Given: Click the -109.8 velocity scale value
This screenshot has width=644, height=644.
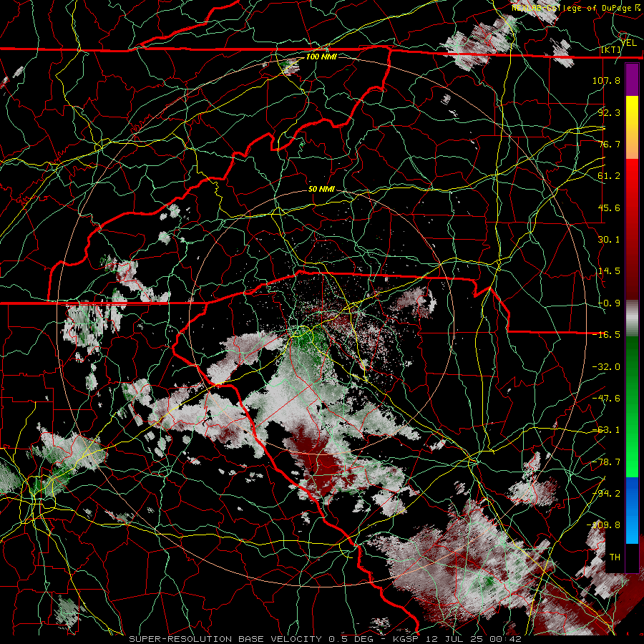Looking at the screenshot, I should coord(603,525).
